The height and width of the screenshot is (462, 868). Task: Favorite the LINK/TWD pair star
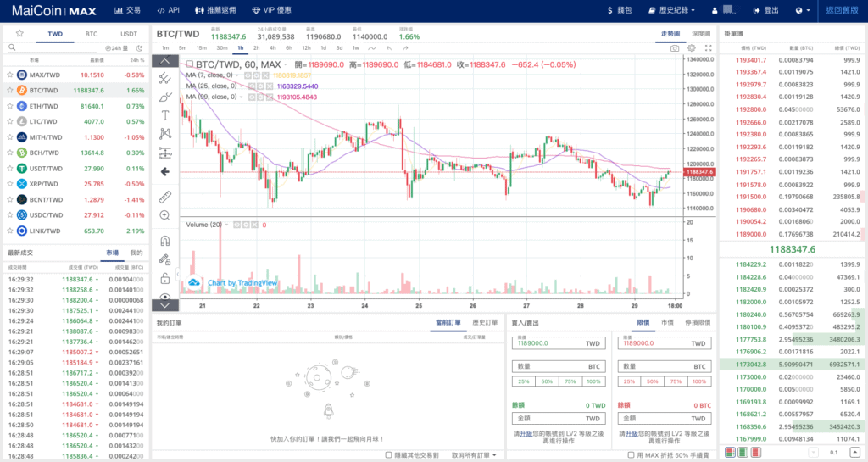pyautogui.click(x=9, y=231)
